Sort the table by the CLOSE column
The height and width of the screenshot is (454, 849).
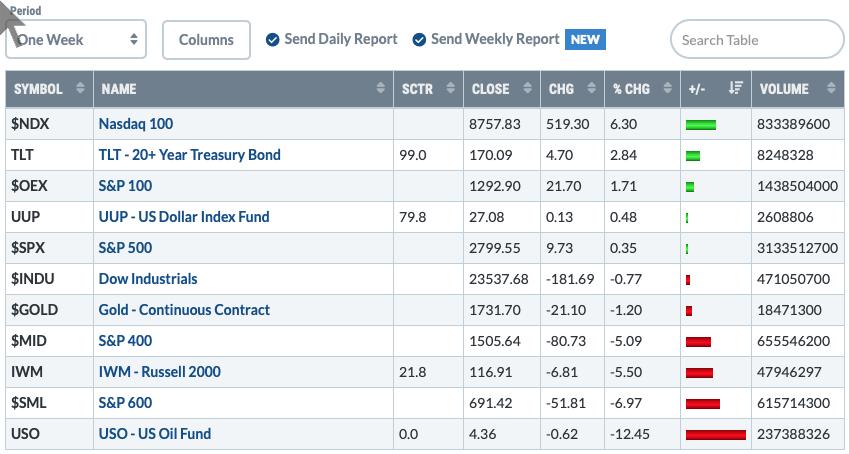(502, 89)
